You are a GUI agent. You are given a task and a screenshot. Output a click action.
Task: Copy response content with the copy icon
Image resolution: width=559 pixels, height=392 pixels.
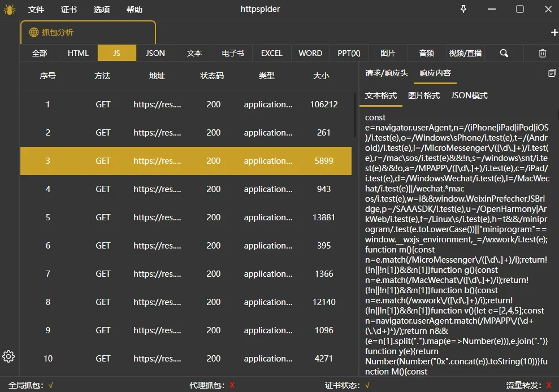[x=552, y=73]
